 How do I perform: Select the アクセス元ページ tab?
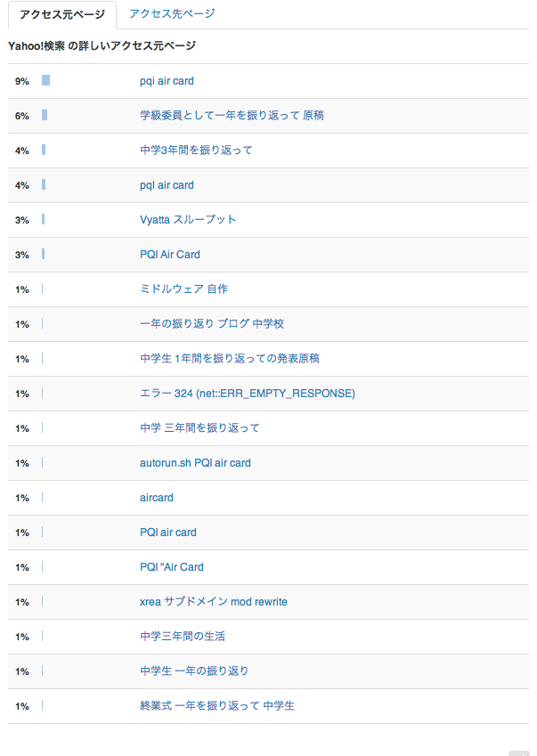point(61,14)
